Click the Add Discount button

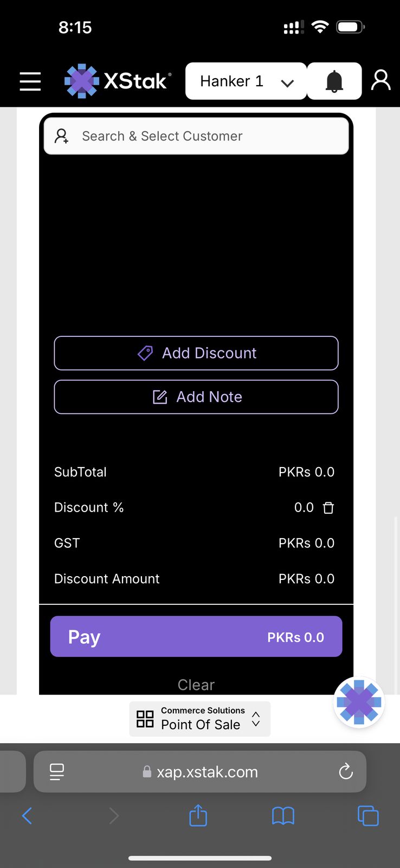click(x=196, y=353)
